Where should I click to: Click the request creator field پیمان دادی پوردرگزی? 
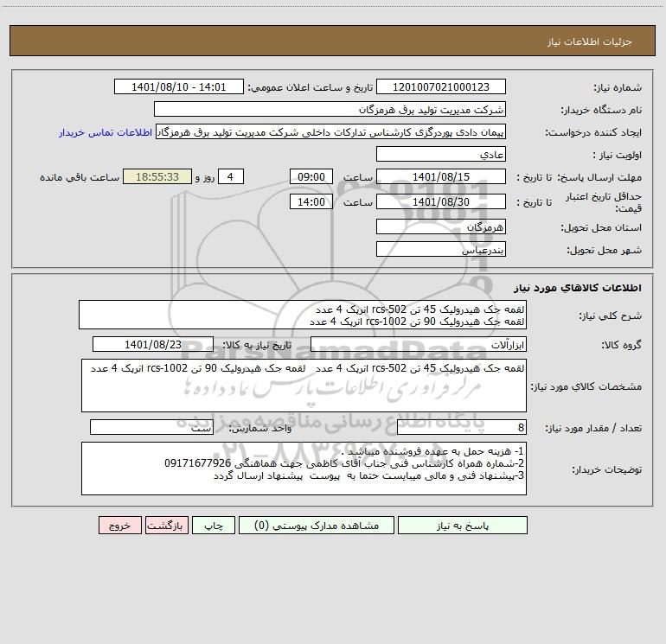331,132
